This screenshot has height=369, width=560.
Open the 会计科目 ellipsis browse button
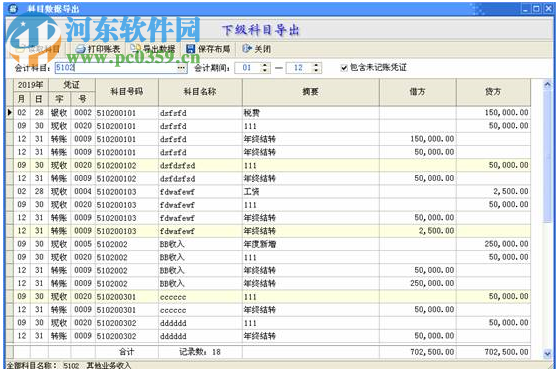tap(182, 68)
